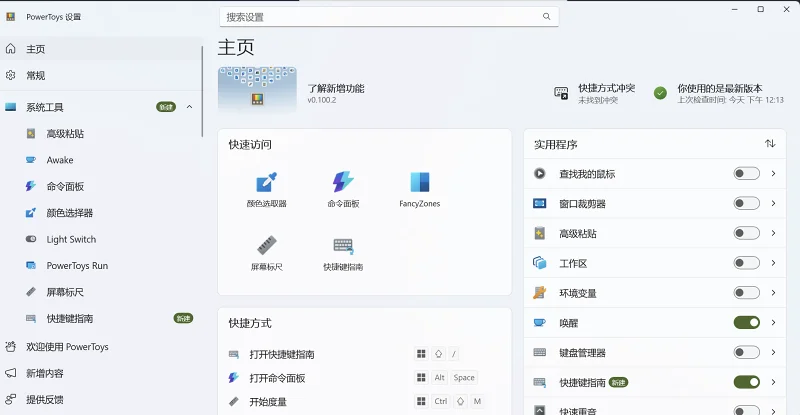
Task: Disable the 唤醒 toggle
Action: point(746,323)
